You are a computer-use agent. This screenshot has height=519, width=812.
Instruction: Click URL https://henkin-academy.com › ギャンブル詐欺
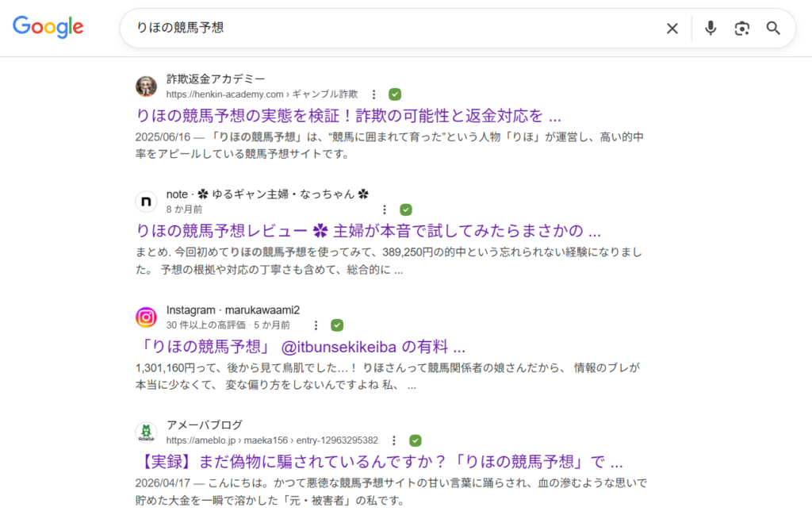coord(262,94)
